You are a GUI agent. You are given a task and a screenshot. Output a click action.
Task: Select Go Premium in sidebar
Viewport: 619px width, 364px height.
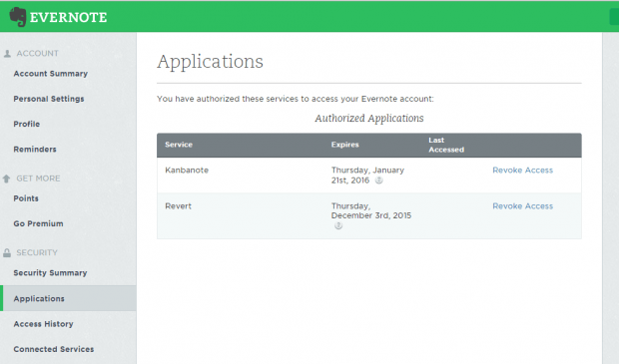(x=38, y=223)
